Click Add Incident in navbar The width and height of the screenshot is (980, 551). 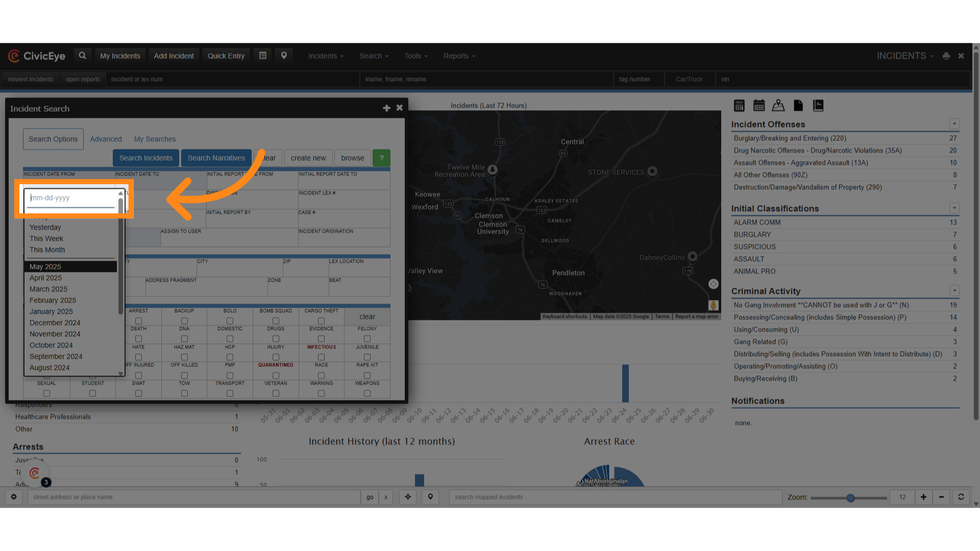[174, 56]
